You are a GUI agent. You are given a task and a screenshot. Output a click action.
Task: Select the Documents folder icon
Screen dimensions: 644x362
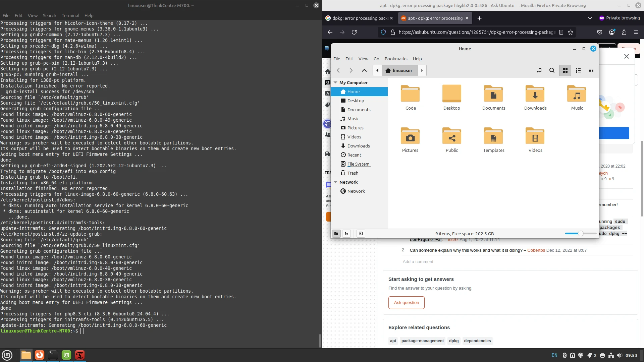click(x=493, y=94)
